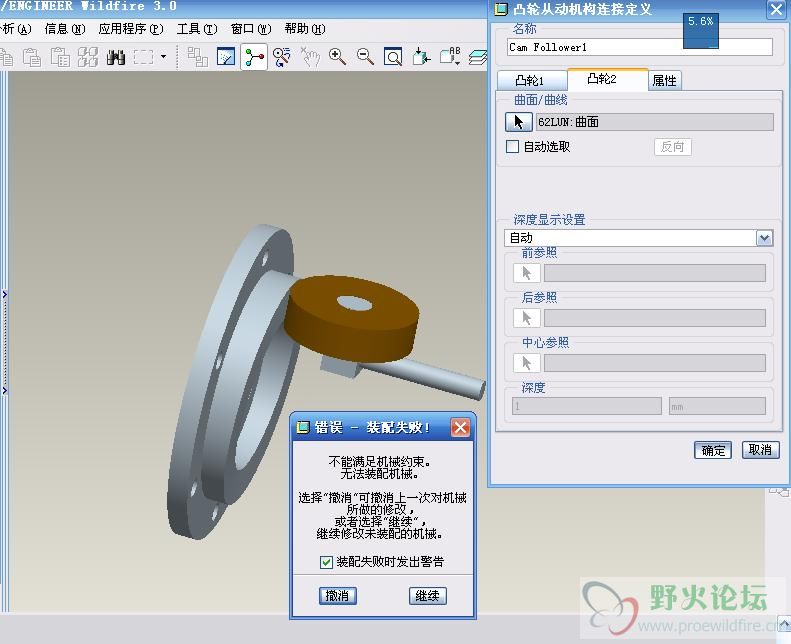
Task: Click the Zoom Out magnifier
Action: pyautogui.click(x=365, y=56)
